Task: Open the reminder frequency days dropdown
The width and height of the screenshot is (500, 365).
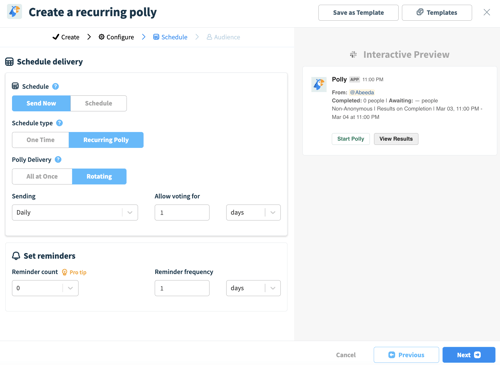Action: (253, 288)
